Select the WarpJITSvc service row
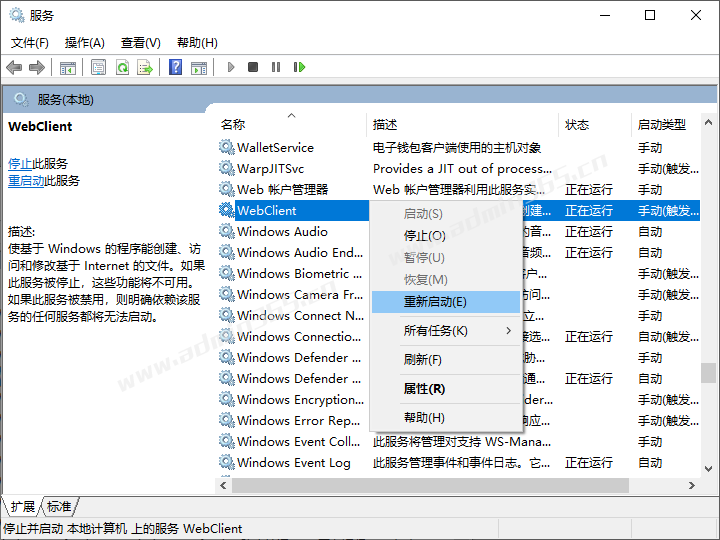Image resolution: width=720 pixels, height=540 pixels. pyautogui.click(x=459, y=169)
